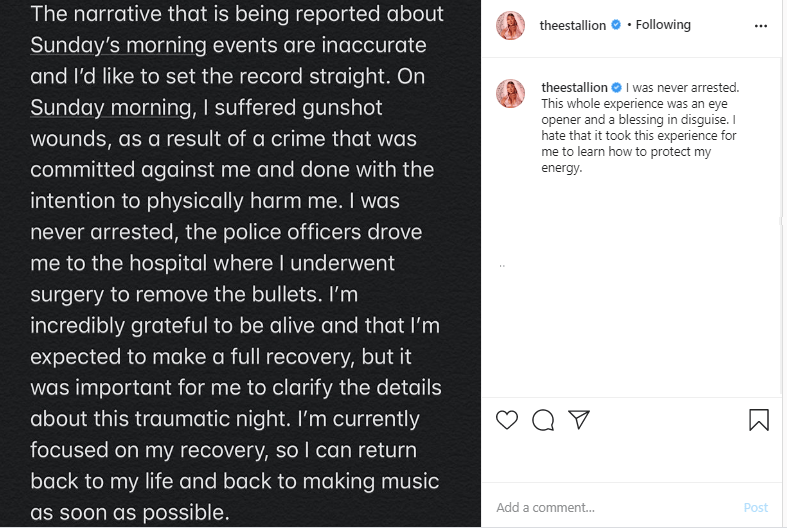Save post with the bookmark icon

(759, 420)
